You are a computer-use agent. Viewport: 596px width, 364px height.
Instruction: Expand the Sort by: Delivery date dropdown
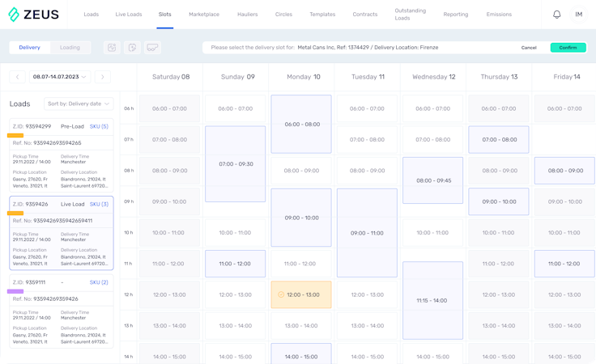tap(79, 104)
